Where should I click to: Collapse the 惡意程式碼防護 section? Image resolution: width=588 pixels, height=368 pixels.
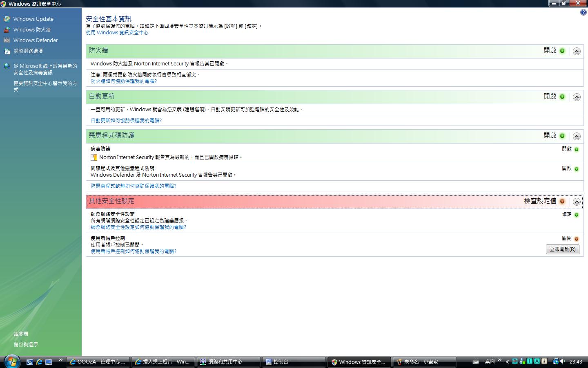[577, 136]
